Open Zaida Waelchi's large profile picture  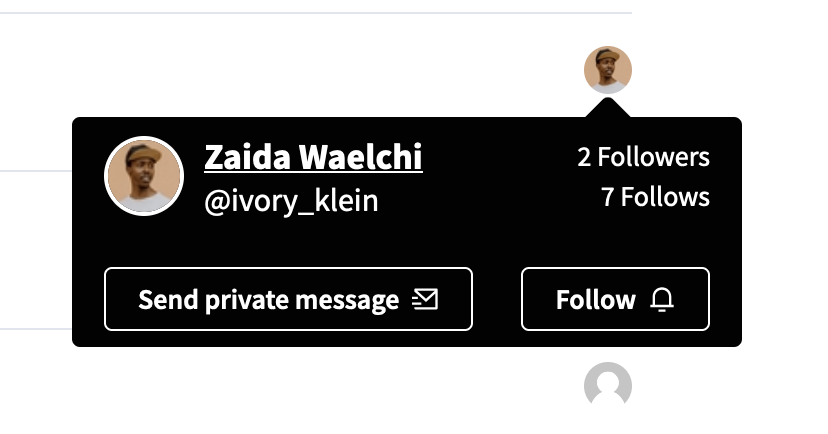tap(144, 176)
